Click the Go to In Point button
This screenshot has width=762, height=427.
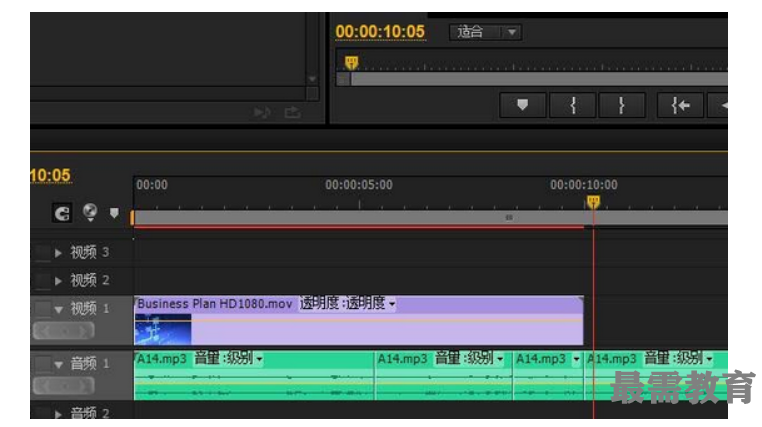coord(680,105)
